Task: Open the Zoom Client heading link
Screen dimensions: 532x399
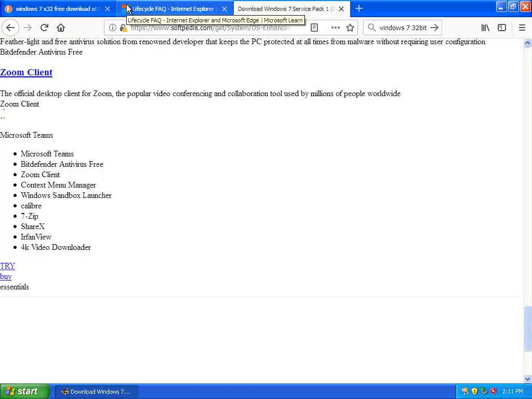Action: (26, 72)
